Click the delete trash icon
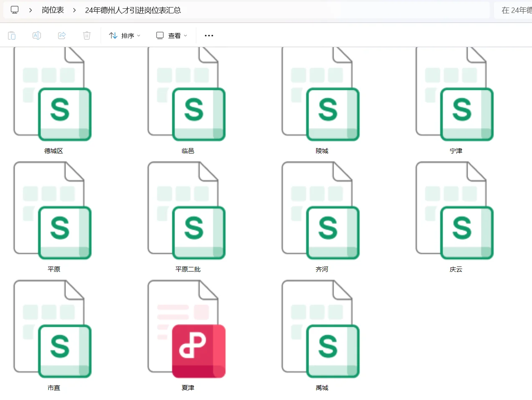Image resolution: width=532 pixels, height=400 pixels. [87, 35]
